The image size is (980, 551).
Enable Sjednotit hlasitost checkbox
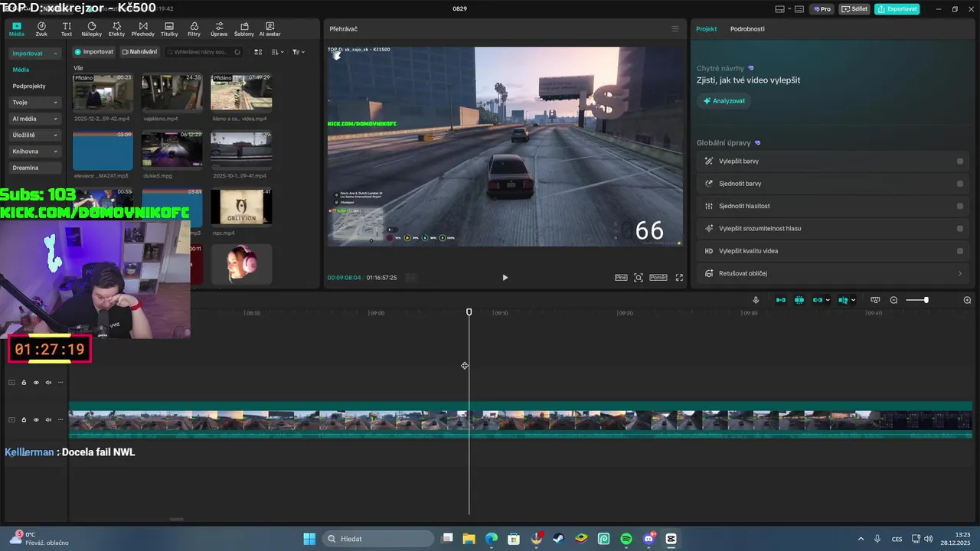click(x=960, y=206)
